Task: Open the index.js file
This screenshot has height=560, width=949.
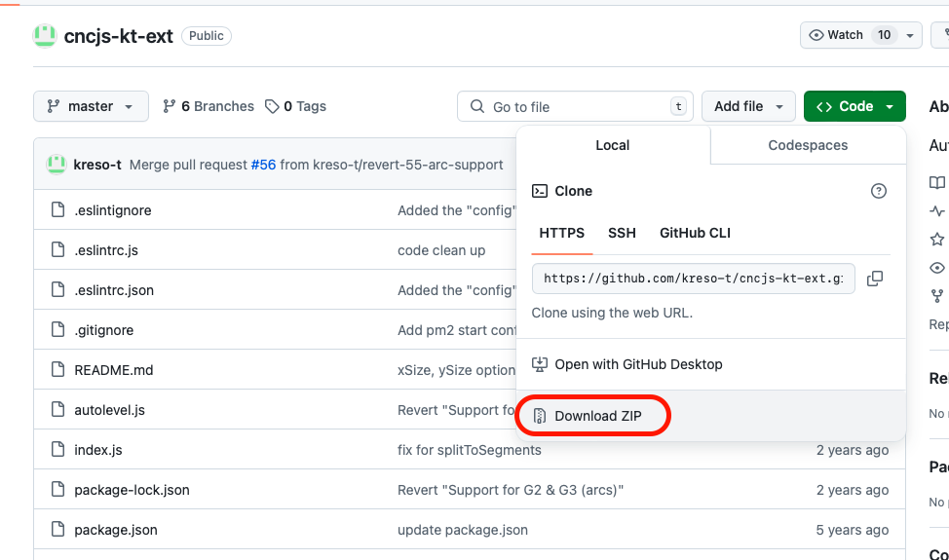Action: click(x=98, y=450)
